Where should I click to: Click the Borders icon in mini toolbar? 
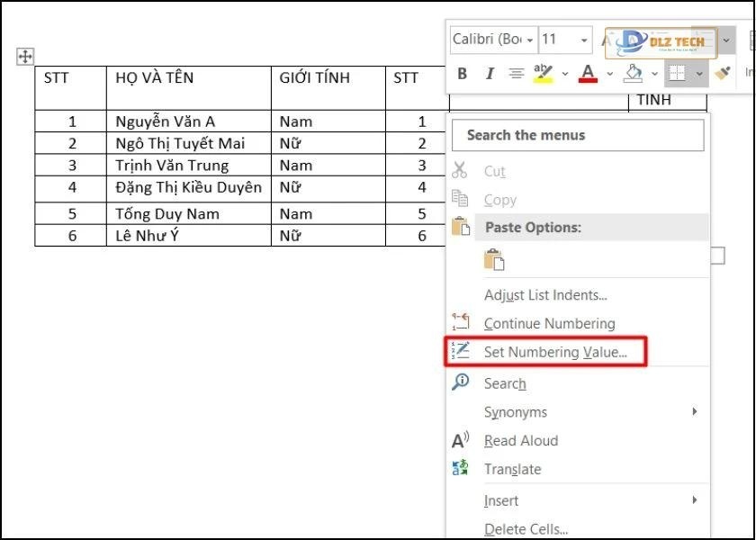[677, 74]
